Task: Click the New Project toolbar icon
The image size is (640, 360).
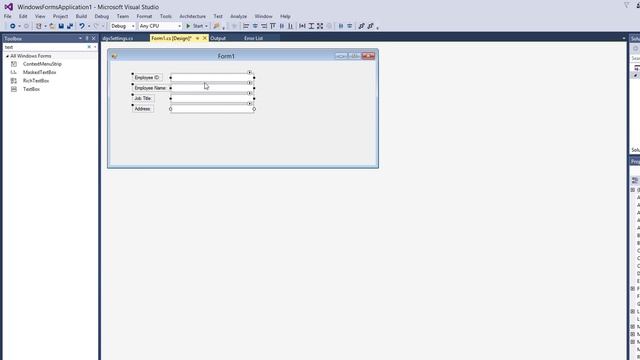Action: 39,26
